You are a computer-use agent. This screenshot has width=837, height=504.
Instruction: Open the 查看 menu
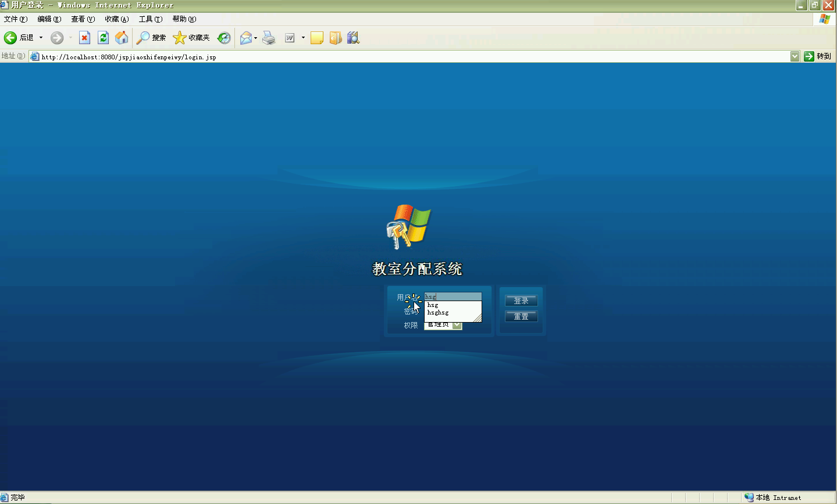coord(83,19)
